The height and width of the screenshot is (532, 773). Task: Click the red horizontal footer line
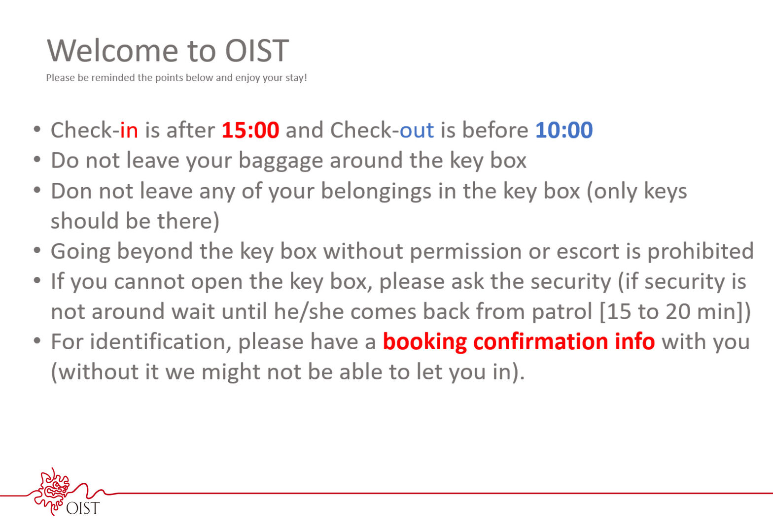pyautogui.click(x=444, y=493)
